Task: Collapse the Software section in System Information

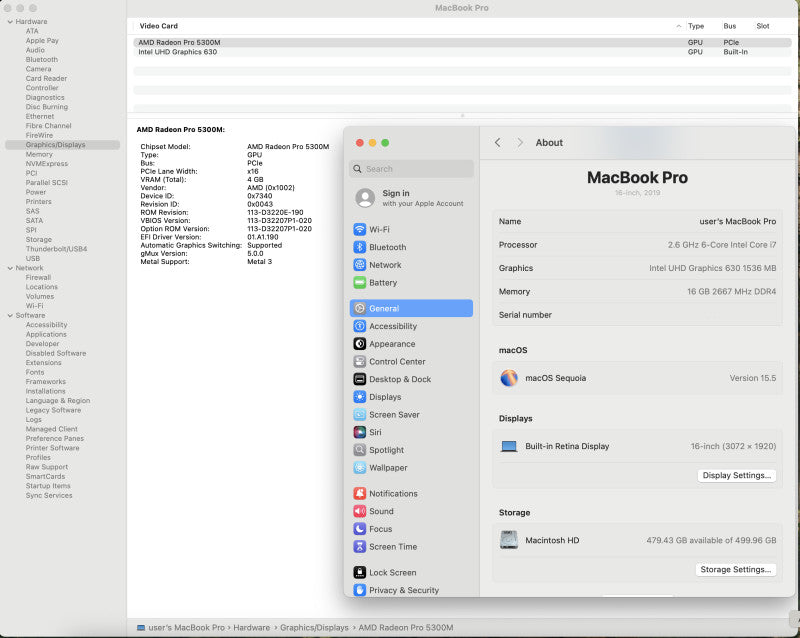Action: (10, 315)
